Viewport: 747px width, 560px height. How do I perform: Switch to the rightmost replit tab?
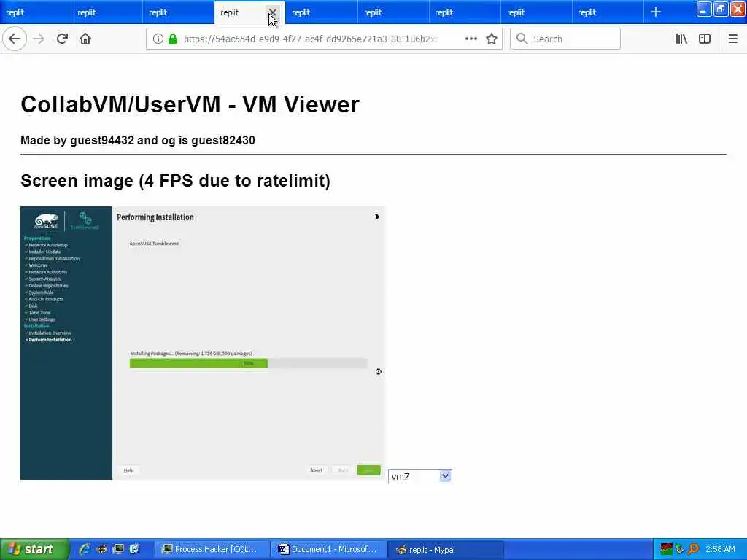click(608, 12)
